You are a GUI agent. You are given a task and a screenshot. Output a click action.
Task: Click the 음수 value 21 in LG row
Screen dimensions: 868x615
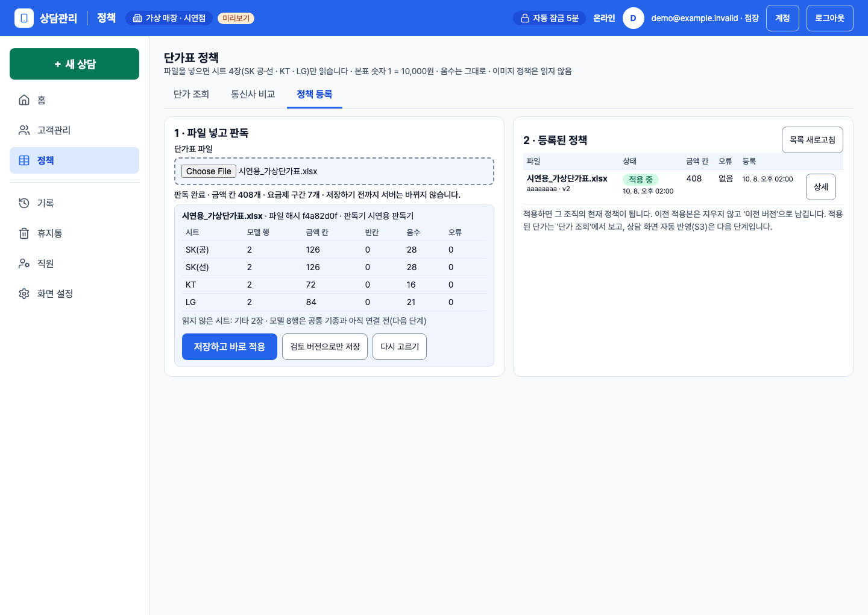pos(411,302)
